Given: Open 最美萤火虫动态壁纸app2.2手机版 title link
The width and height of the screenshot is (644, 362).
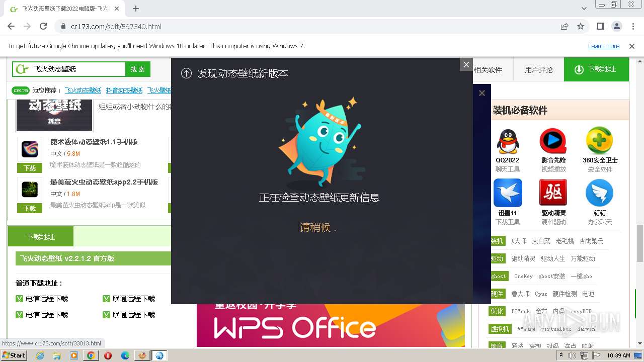Looking at the screenshot, I should (104, 182).
